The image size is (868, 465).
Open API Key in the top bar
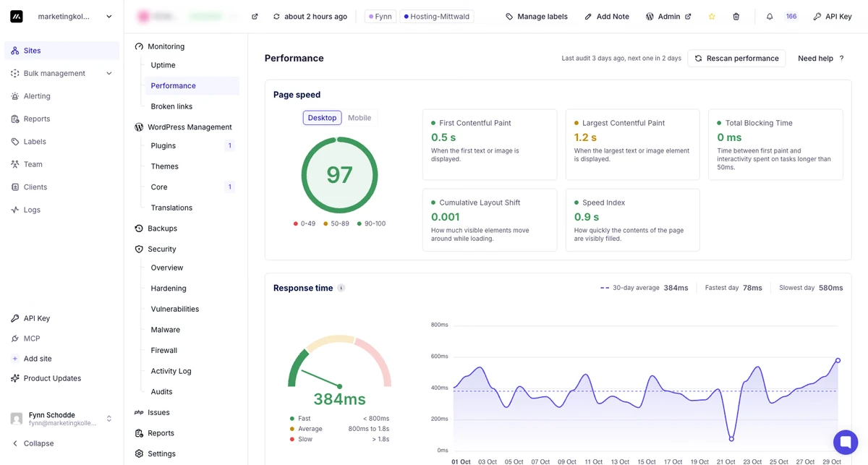click(833, 17)
